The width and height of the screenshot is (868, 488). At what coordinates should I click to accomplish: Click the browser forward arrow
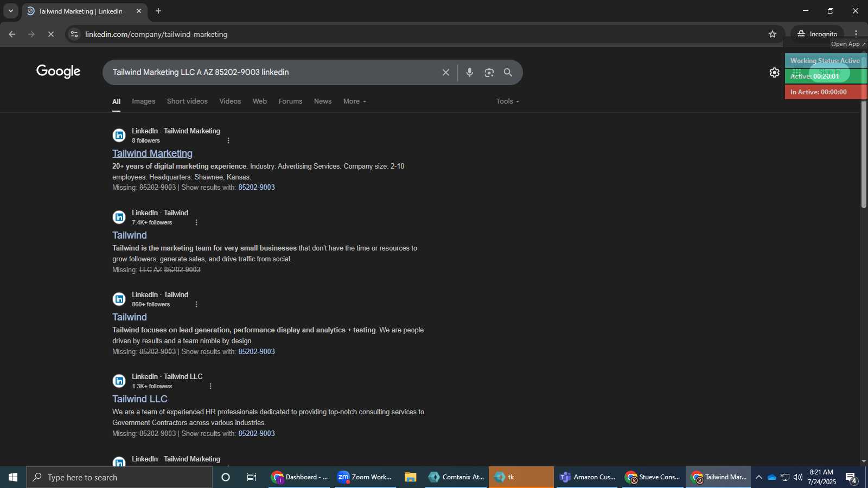31,34
